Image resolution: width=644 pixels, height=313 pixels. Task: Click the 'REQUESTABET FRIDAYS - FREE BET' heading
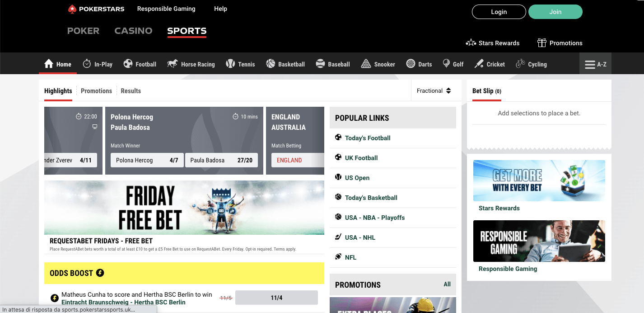coord(101,241)
